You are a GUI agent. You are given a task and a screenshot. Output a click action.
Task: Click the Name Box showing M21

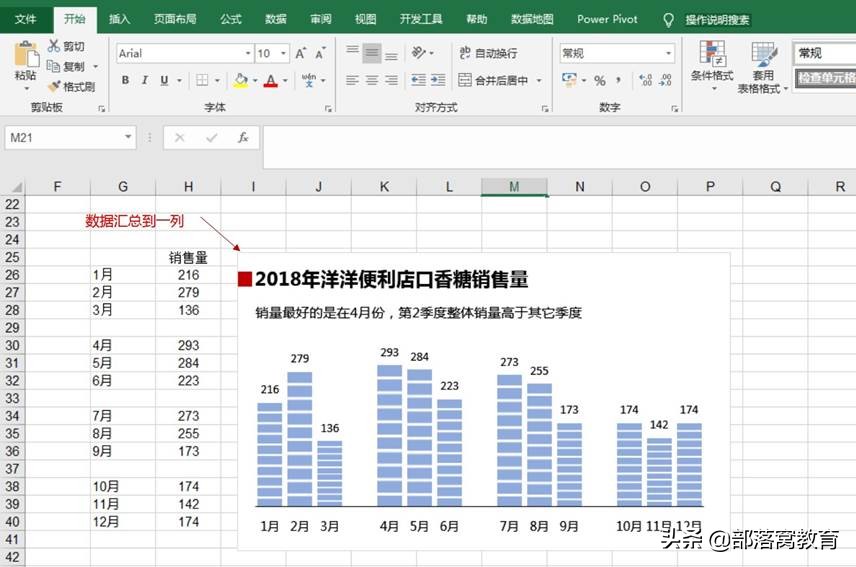coord(64,138)
